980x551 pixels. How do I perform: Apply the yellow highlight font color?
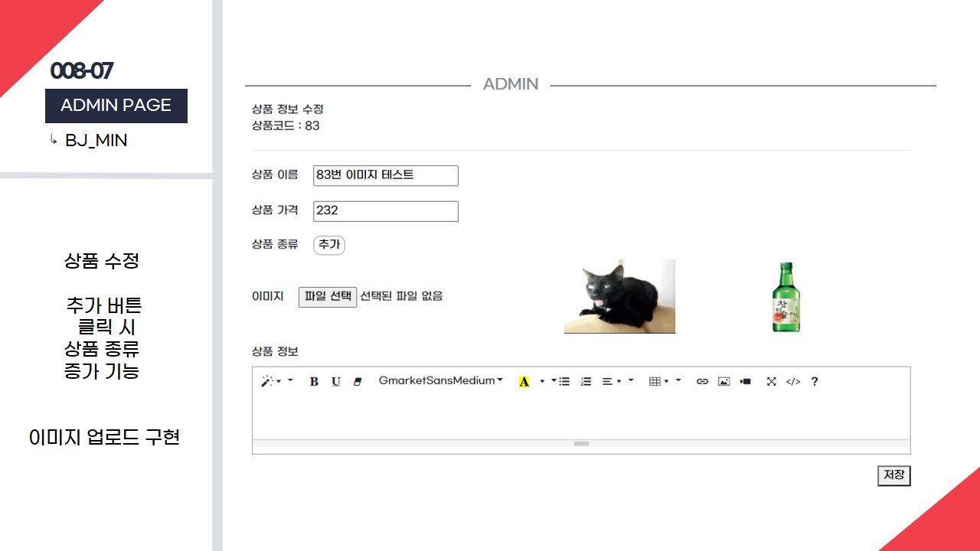524,382
